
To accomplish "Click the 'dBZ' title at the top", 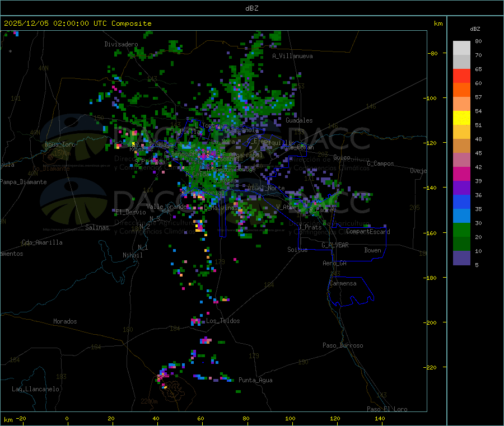I will pos(251,8).
